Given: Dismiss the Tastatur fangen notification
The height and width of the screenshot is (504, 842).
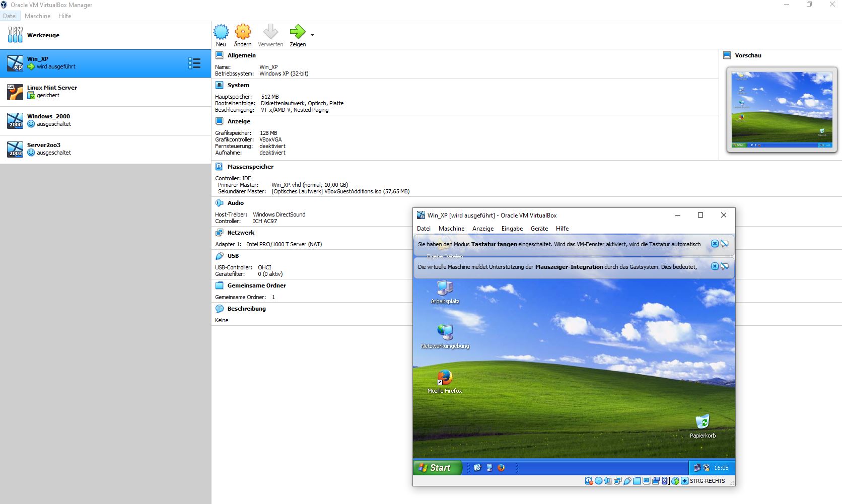Looking at the screenshot, I should 715,244.
